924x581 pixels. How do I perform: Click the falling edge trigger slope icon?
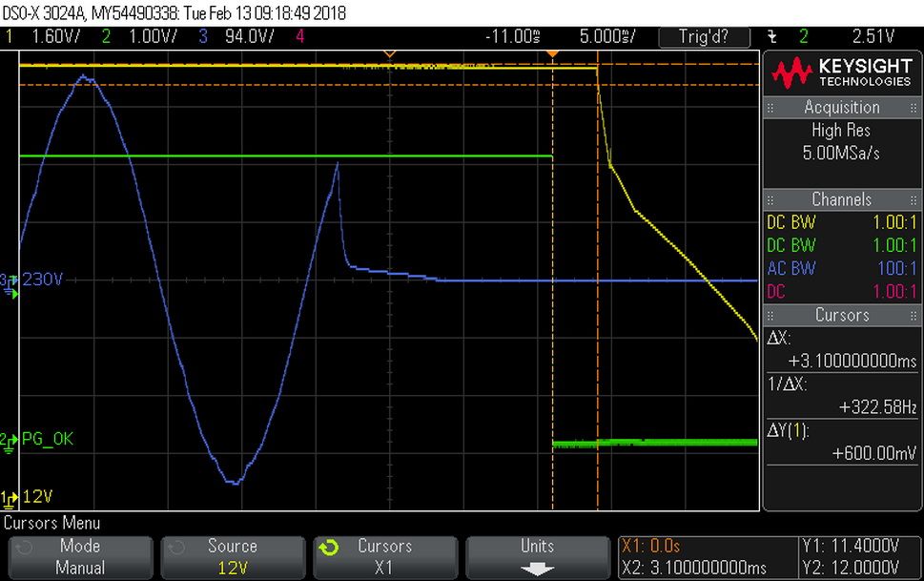click(772, 37)
